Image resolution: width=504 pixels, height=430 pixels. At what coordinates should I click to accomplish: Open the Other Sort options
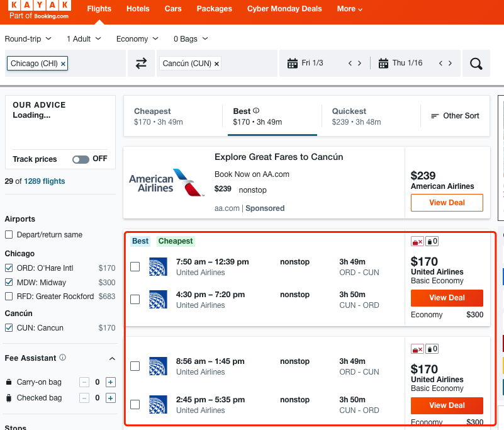(x=455, y=116)
